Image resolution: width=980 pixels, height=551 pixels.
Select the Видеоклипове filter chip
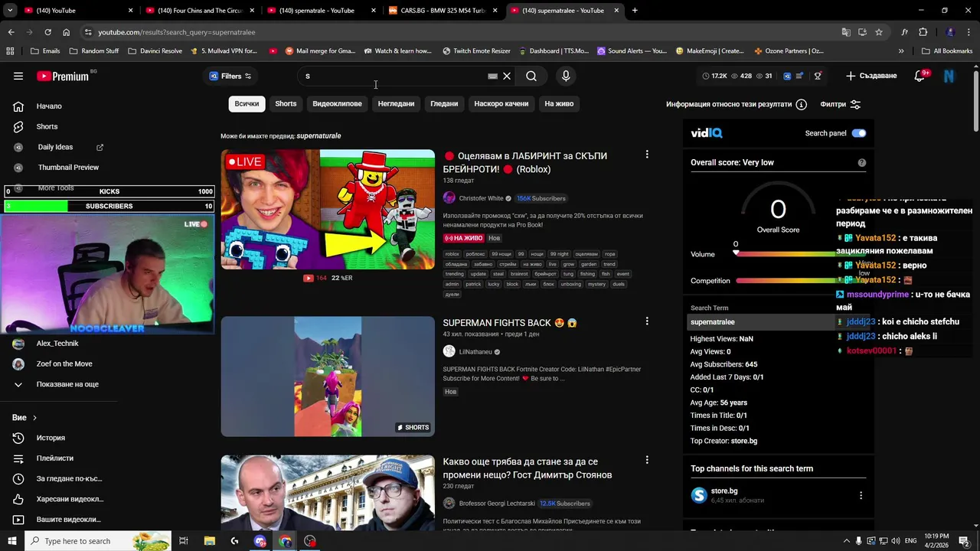pos(337,103)
